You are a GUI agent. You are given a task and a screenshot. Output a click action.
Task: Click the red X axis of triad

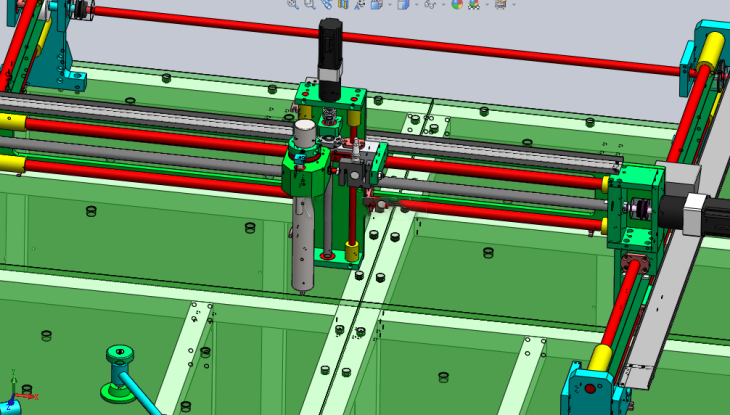pyautogui.click(x=28, y=394)
